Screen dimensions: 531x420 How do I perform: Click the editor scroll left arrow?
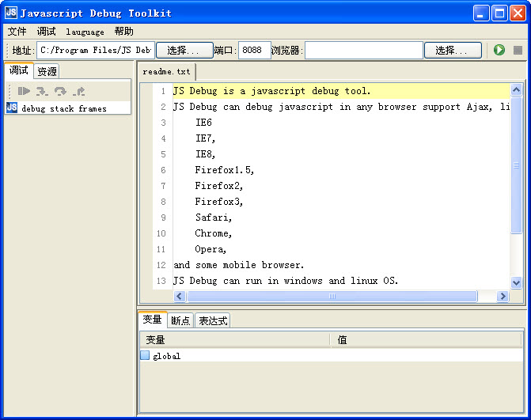(x=180, y=296)
